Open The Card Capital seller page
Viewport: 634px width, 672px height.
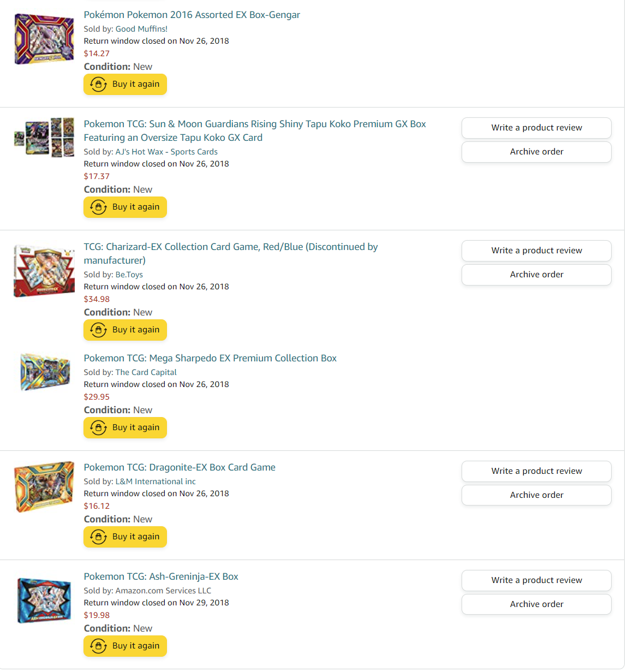click(146, 372)
